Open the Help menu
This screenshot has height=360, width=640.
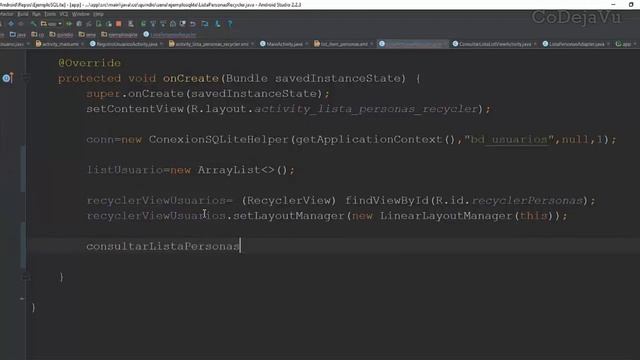click(98, 14)
